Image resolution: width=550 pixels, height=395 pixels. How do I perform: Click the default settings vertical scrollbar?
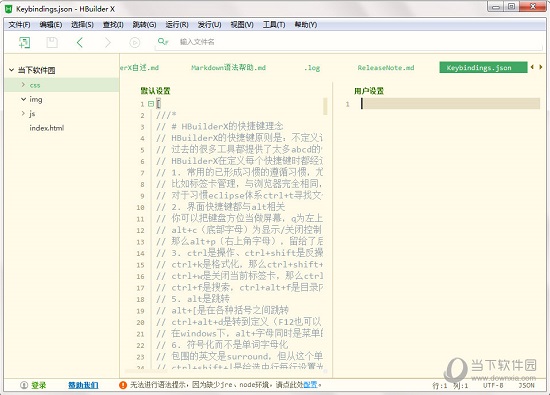click(325, 107)
